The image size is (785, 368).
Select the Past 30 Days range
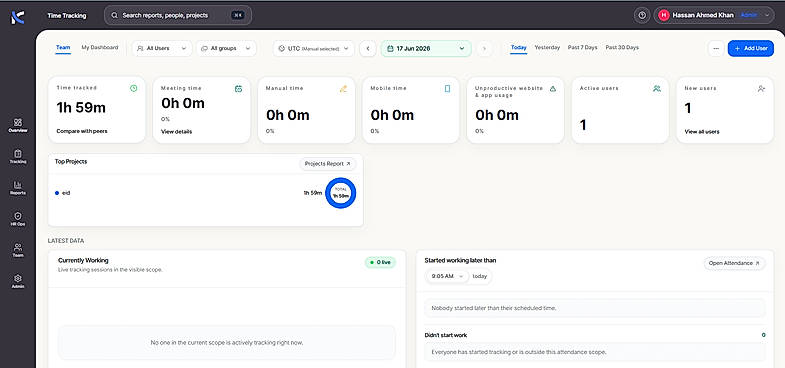(x=622, y=48)
